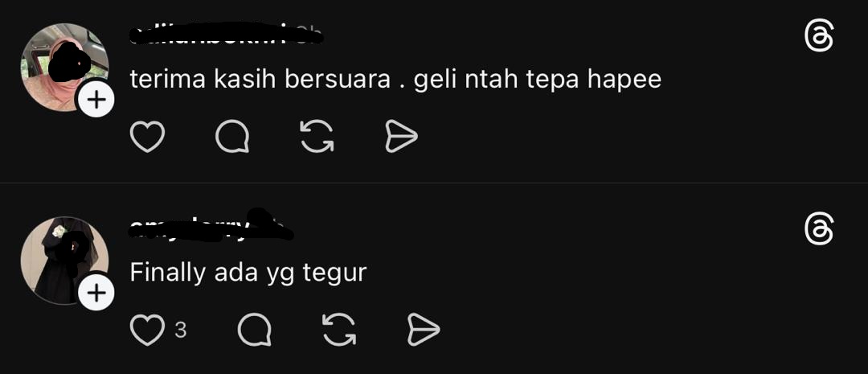Open the 'Finally ada yg tegur' comment text
The width and height of the screenshot is (868, 374).
[248, 273]
